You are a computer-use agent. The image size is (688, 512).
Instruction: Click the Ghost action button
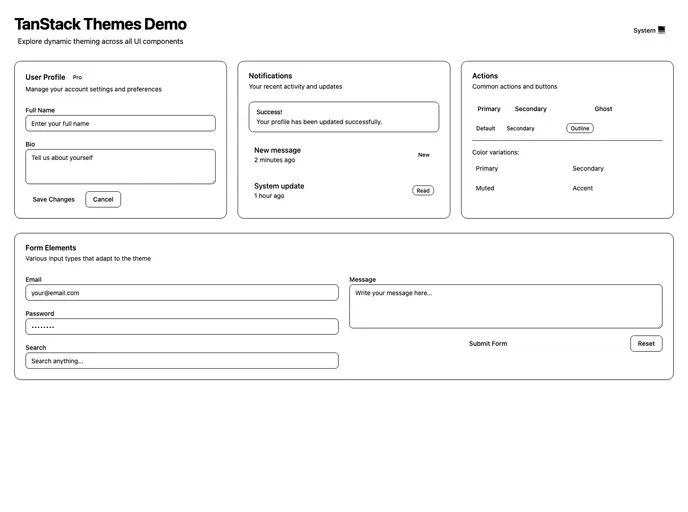tap(603, 109)
